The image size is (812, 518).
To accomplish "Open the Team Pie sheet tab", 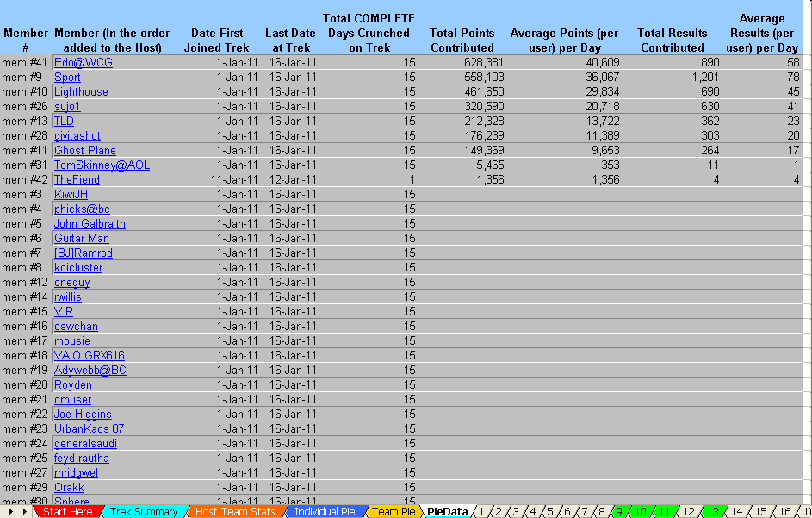I will tap(394, 512).
